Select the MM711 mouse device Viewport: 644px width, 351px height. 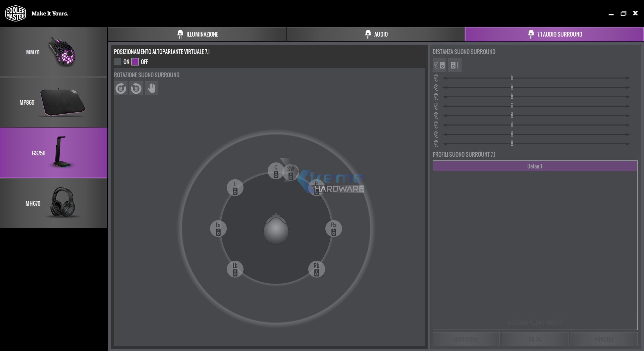[54, 52]
